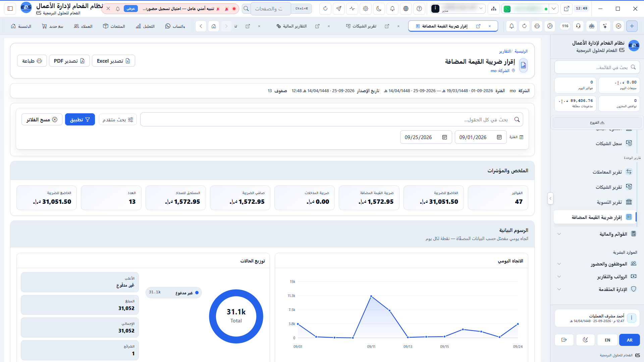
Task: Expand الإدارة المتقدمة in the sidebar
Action: [x=596, y=289]
